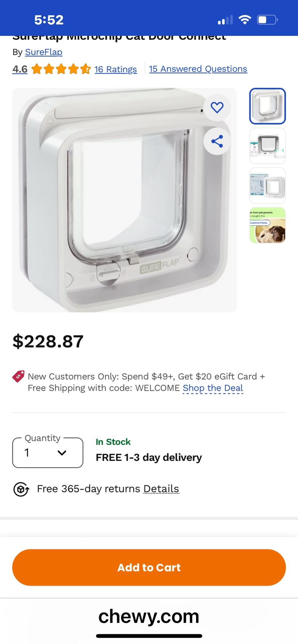Viewport: 298px width, 644px height.
Task: Tap the Wi-Fi status icon
Action: [x=245, y=20]
